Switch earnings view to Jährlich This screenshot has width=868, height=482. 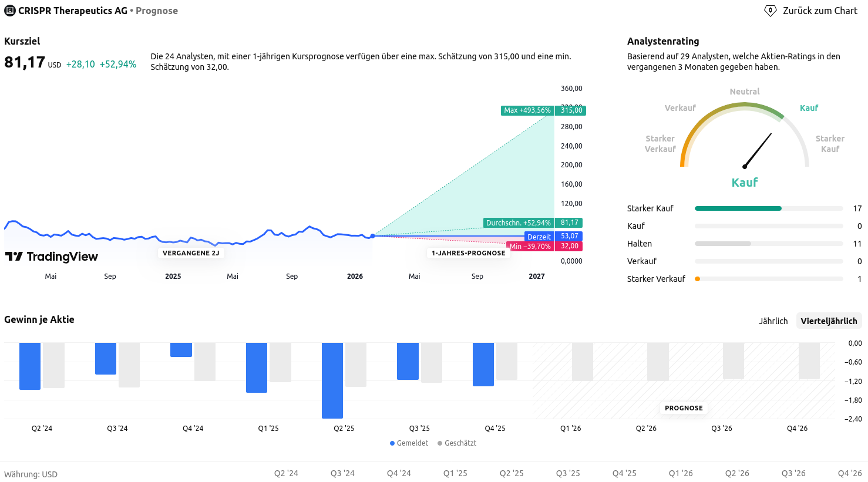click(x=773, y=321)
